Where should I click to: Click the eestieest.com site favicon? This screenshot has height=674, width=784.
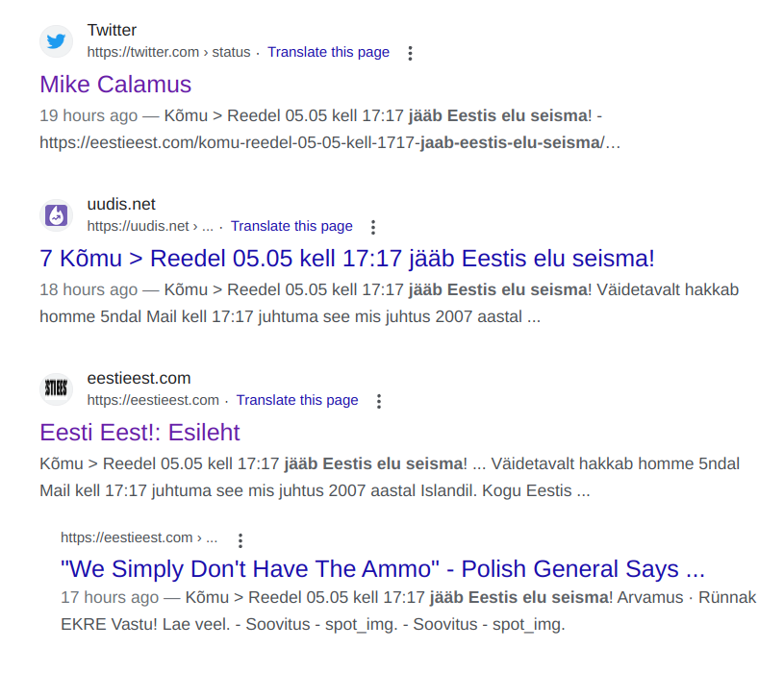pos(56,389)
